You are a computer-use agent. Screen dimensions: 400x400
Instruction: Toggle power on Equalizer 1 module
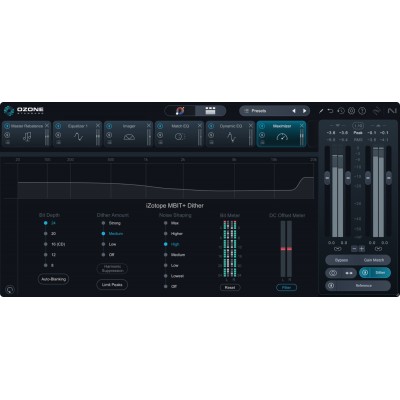point(58,126)
